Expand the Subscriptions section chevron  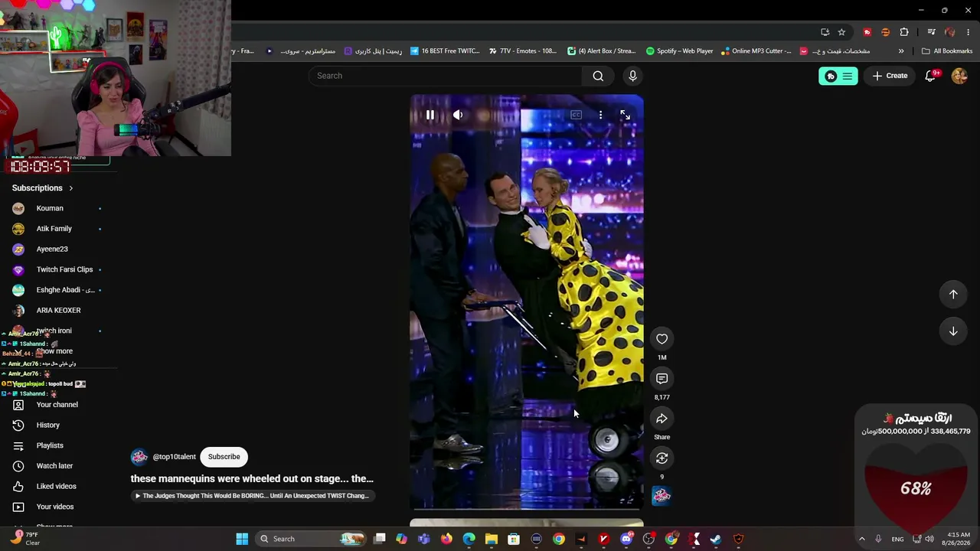[x=71, y=188]
